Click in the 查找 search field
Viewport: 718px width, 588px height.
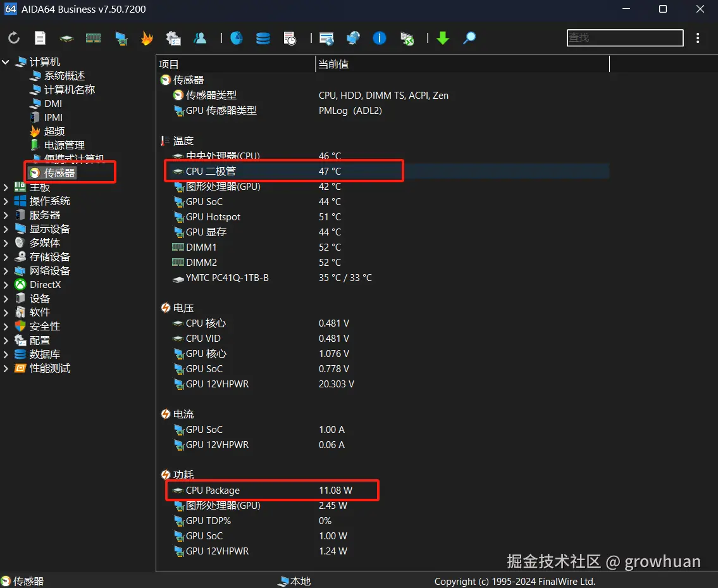(x=625, y=37)
